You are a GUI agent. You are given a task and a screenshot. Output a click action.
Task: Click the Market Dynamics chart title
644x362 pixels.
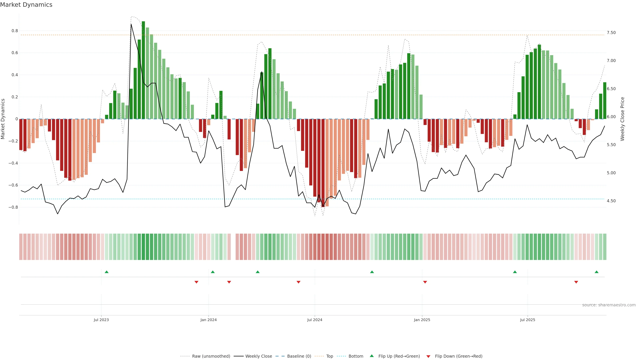tap(26, 5)
